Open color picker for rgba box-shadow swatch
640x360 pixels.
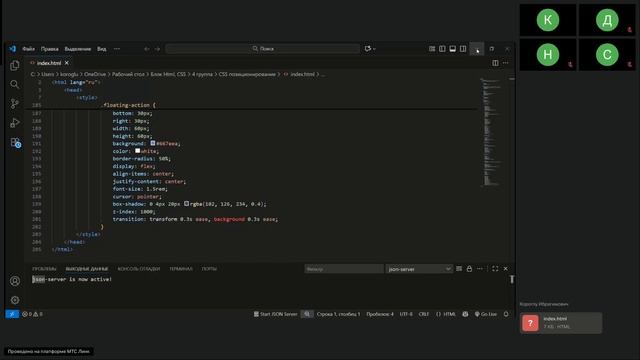tap(186, 203)
